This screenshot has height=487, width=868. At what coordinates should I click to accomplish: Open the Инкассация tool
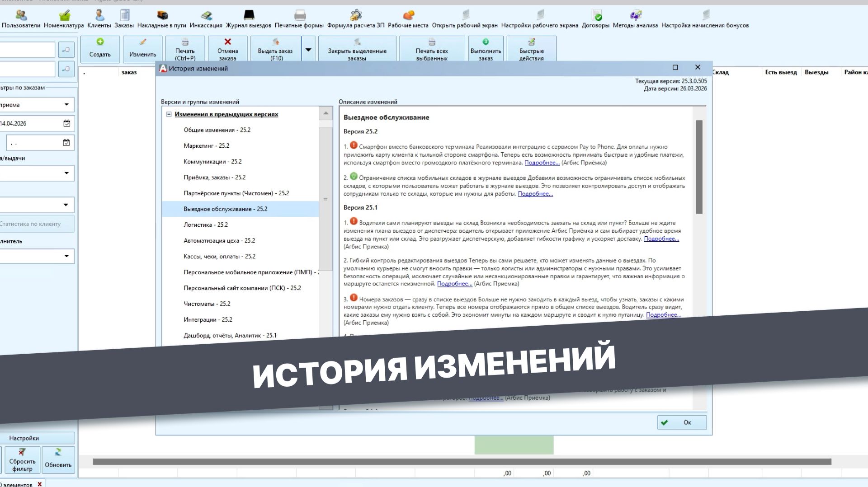pos(206,18)
